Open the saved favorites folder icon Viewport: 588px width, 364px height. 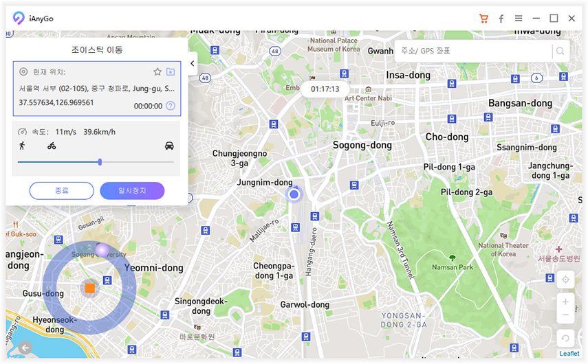tap(171, 71)
